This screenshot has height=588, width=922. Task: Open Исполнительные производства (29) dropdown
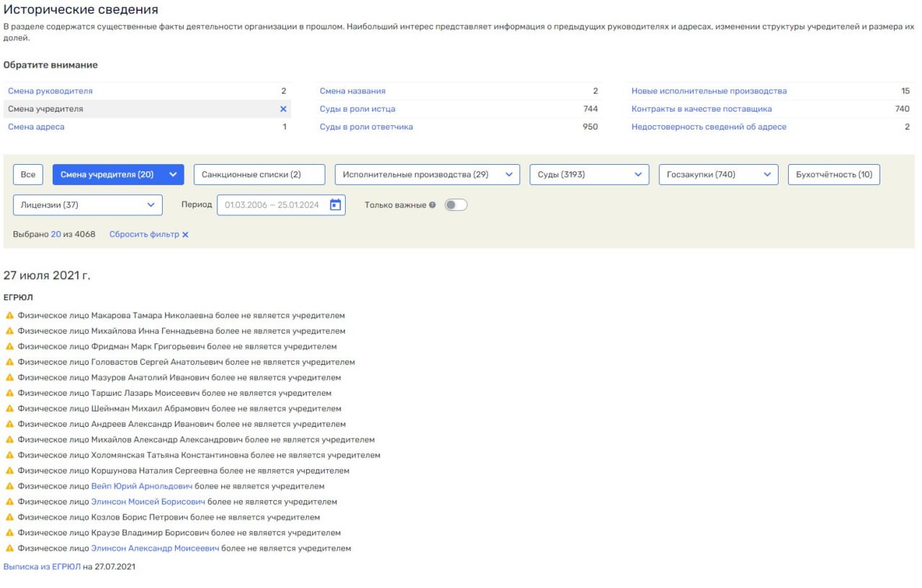tap(427, 175)
